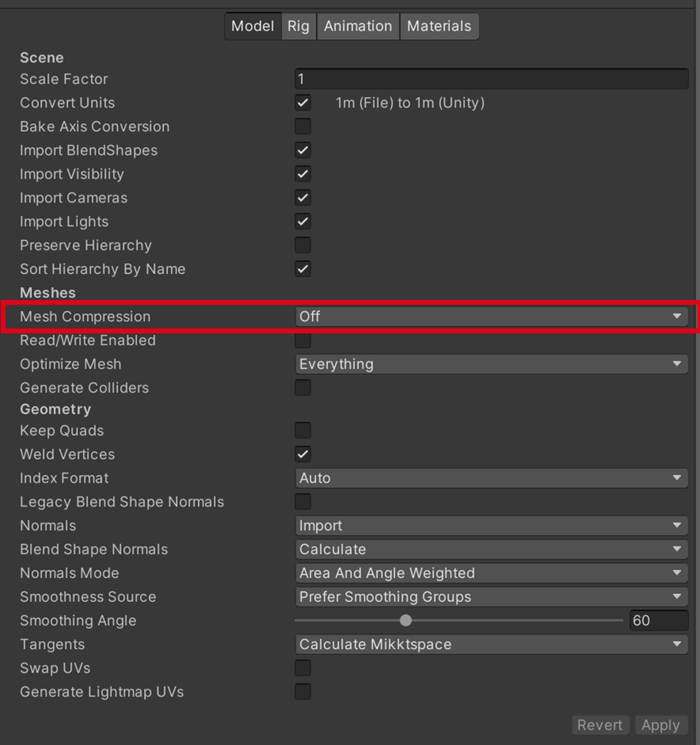Screen dimensions: 700x745
Task: Open the Animation tab
Action: coord(357,26)
